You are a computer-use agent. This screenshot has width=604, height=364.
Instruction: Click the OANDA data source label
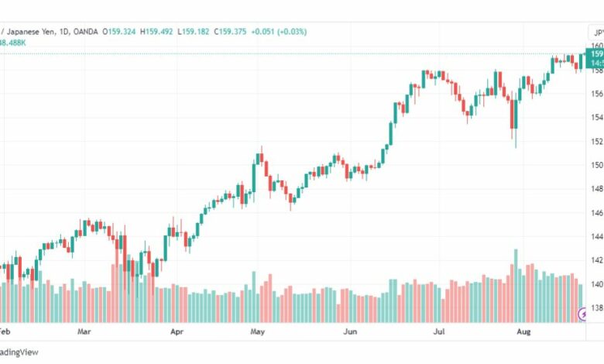coord(85,32)
